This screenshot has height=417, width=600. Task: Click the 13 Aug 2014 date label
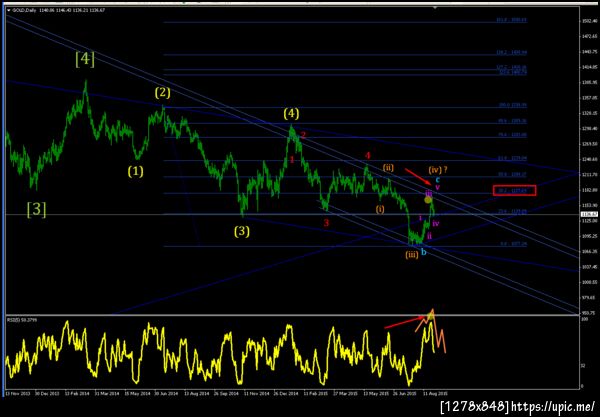(196, 393)
